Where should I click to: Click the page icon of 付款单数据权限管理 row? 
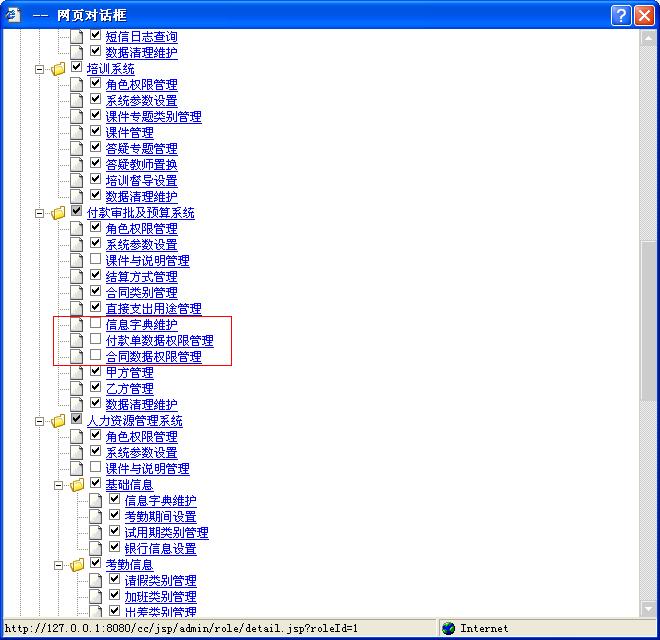coord(77,341)
